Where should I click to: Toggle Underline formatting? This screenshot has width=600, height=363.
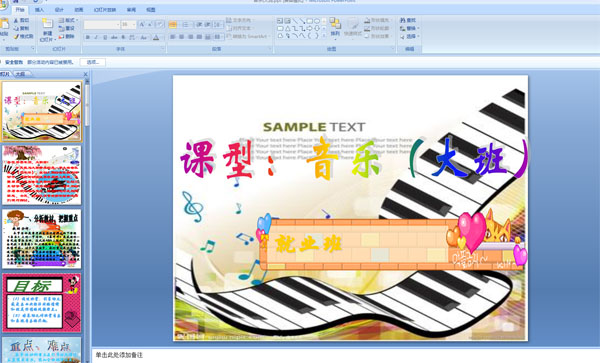105,37
